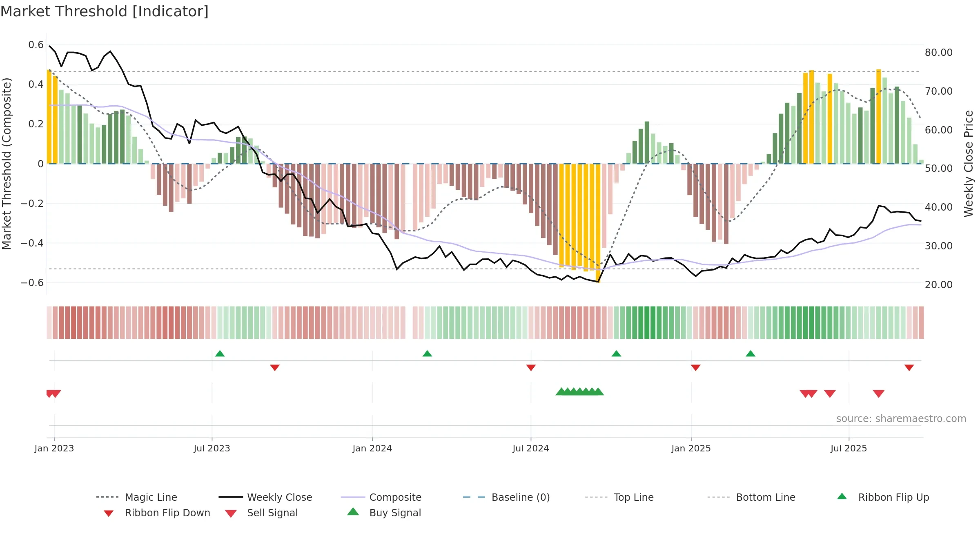The image size is (980, 551).
Task: Click the 40.00 price axis tick
Action: (x=939, y=207)
